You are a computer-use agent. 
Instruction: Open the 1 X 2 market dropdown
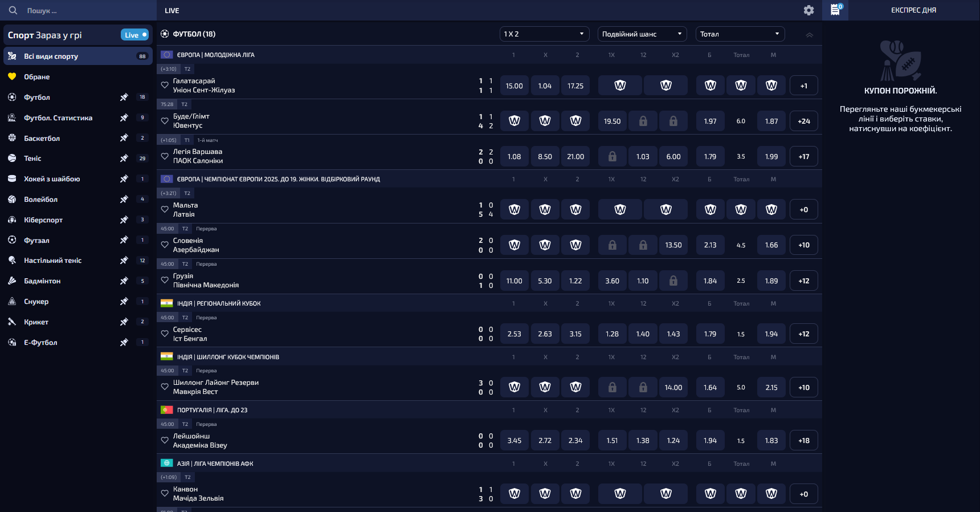tap(544, 34)
